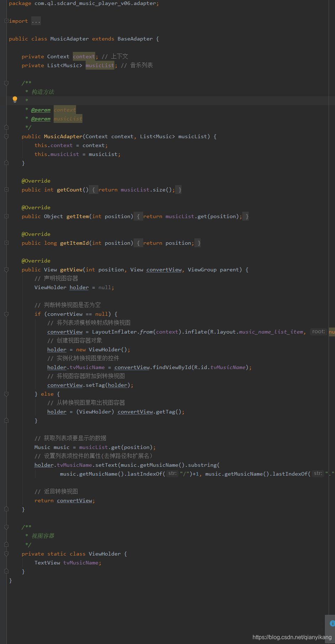Click the getItemId method name
Screen dimensions: 335x644
[x=74, y=243]
